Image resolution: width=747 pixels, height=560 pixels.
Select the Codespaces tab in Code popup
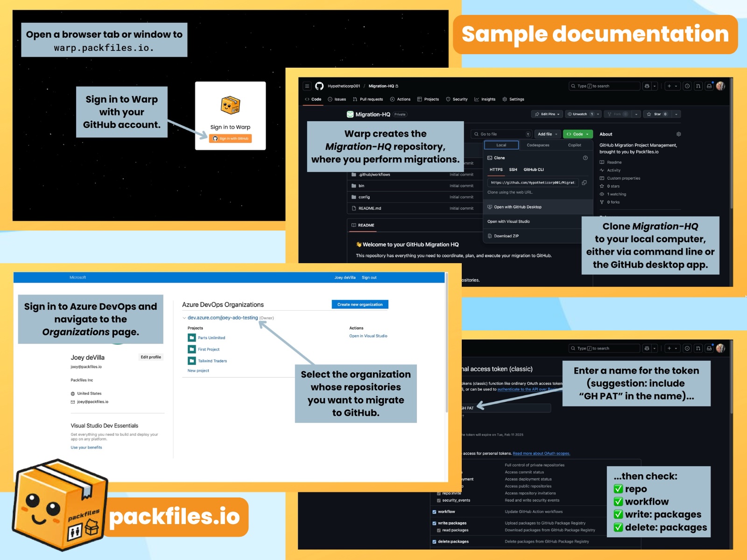538,145
